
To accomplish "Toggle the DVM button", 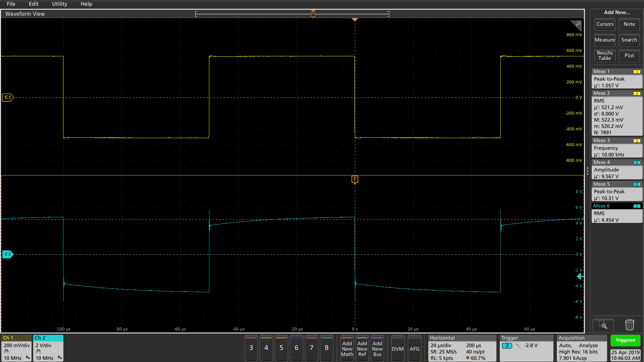I will tap(397, 348).
